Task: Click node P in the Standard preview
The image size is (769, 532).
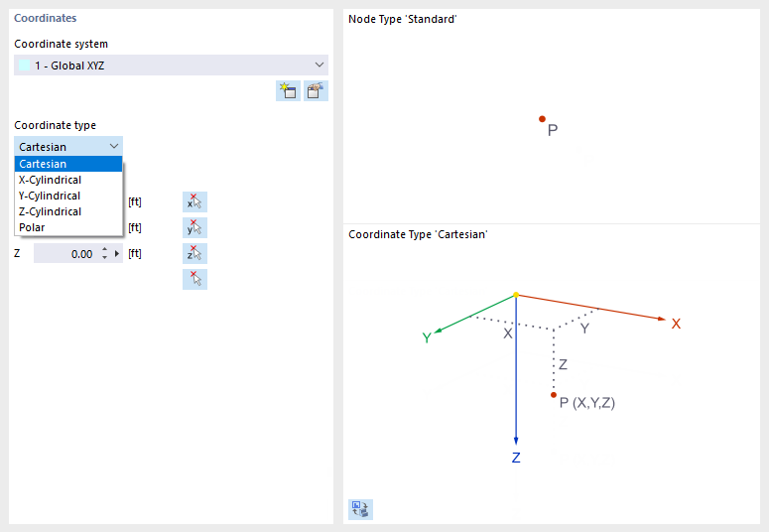Action: [542, 119]
